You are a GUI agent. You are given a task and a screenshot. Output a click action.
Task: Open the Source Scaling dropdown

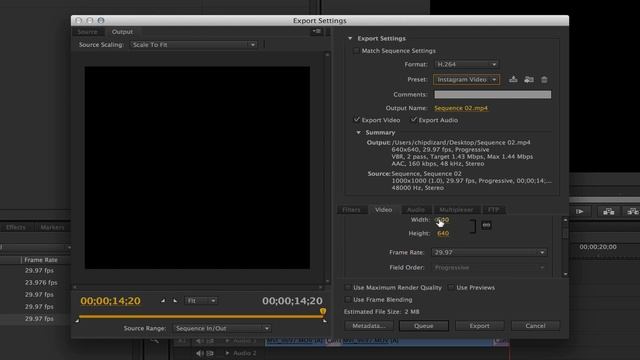(x=193, y=44)
